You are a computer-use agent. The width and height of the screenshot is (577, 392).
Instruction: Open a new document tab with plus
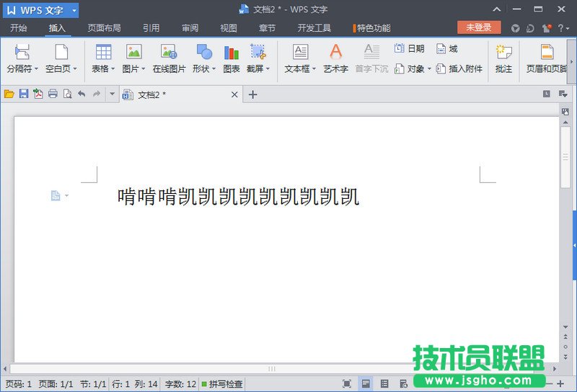tap(253, 95)
